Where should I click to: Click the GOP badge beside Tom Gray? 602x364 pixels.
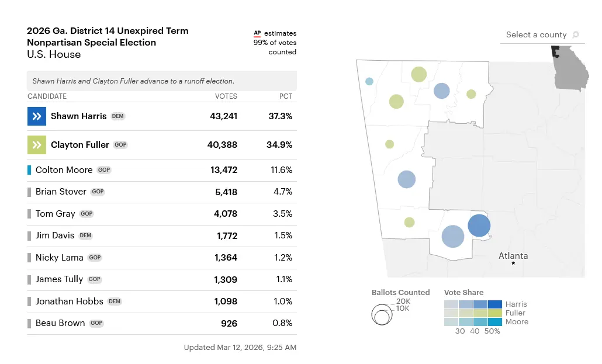pos(86,213)
